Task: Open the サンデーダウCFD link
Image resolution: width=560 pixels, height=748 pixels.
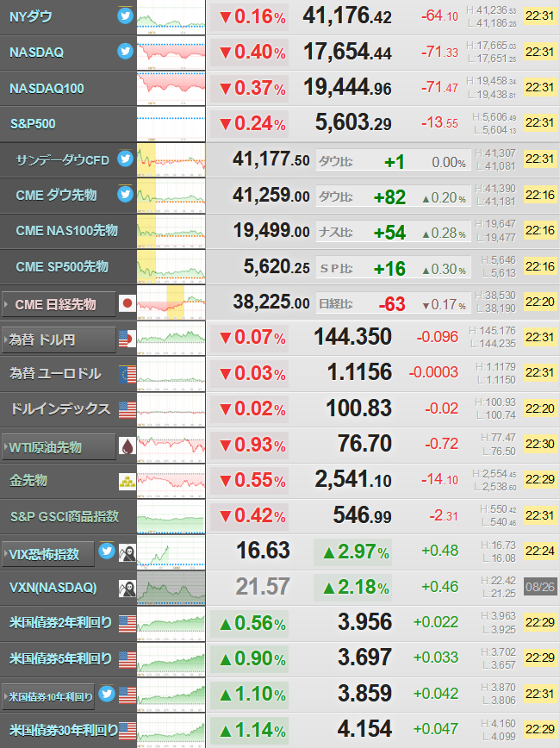Action: tap(63, 159)
